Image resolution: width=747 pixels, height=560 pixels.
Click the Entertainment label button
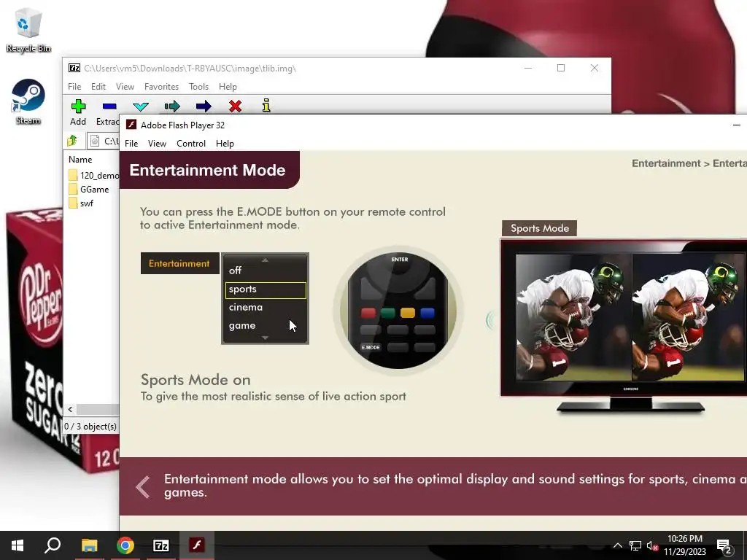tap(179, 263)
